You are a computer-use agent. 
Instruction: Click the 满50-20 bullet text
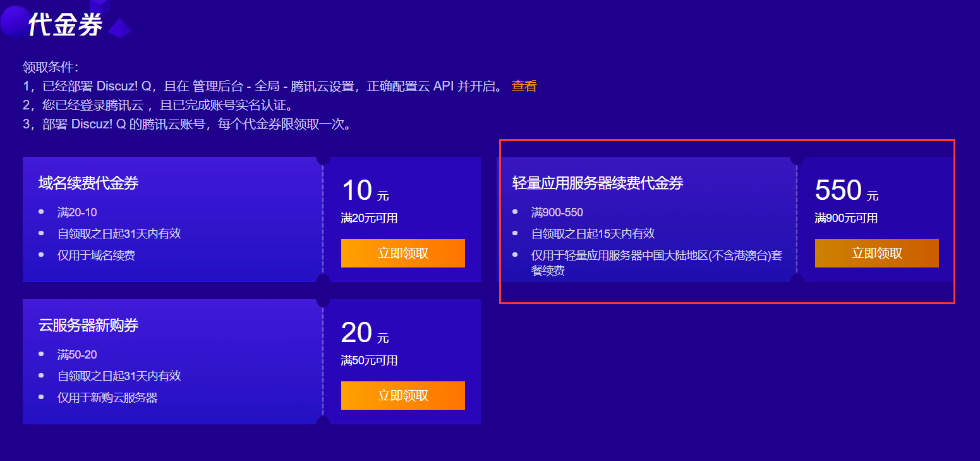click(x=77, y=355)
